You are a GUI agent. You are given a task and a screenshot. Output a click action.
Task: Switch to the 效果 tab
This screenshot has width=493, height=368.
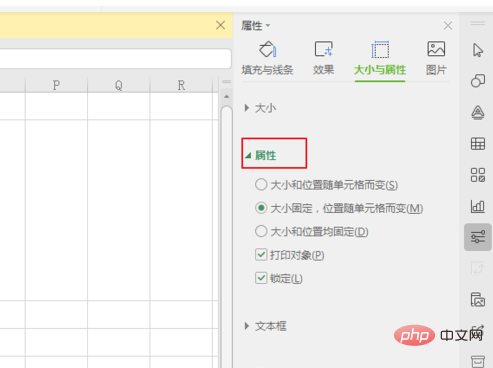[323, 58]
